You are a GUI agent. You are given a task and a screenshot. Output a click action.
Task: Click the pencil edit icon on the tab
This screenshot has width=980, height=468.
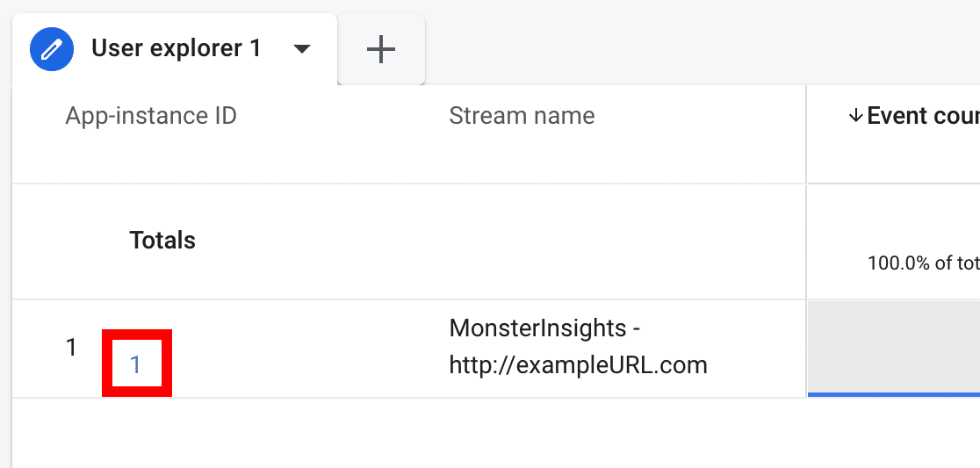(x=52, y=48)
